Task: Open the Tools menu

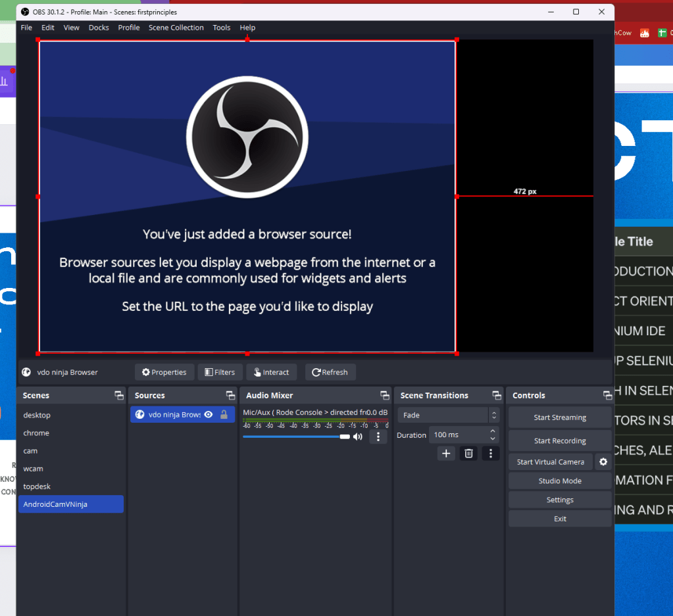Action: click(x=222, y=28)
